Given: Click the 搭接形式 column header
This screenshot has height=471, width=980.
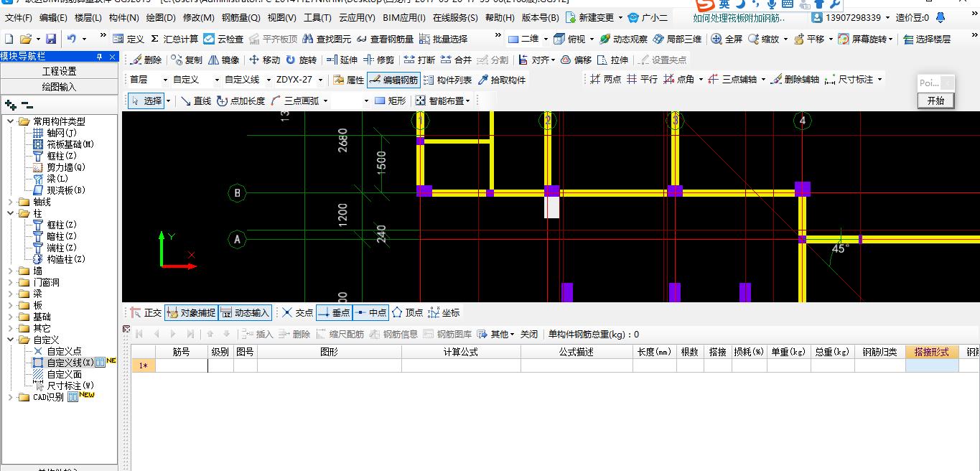Looking at the screenshot, I should pos(932,352).
